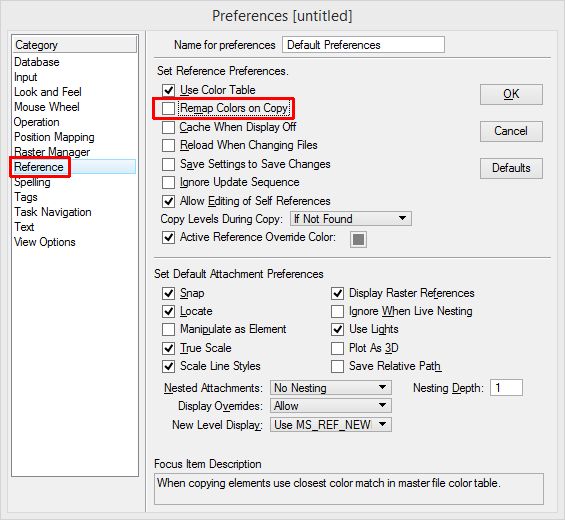Open New Level Display dropdown
The height and width of the screenshot is (520, 565).
coord(330,425)
